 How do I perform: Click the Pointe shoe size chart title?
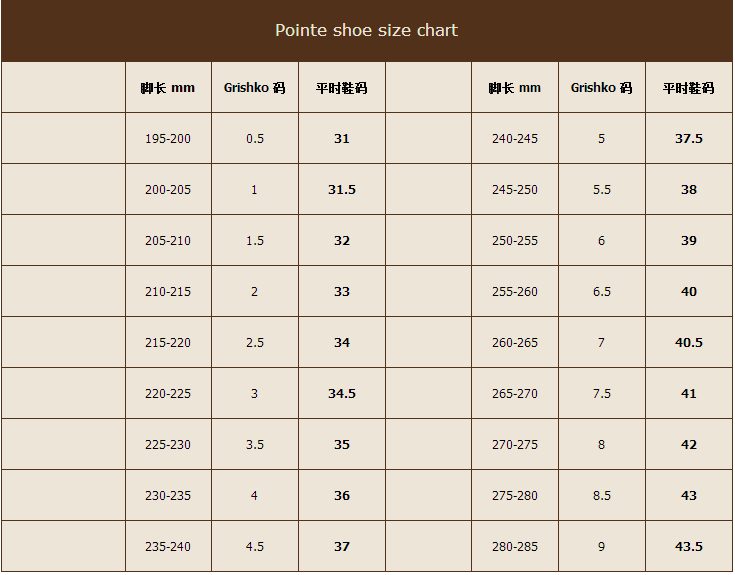(x=366, y=30)
